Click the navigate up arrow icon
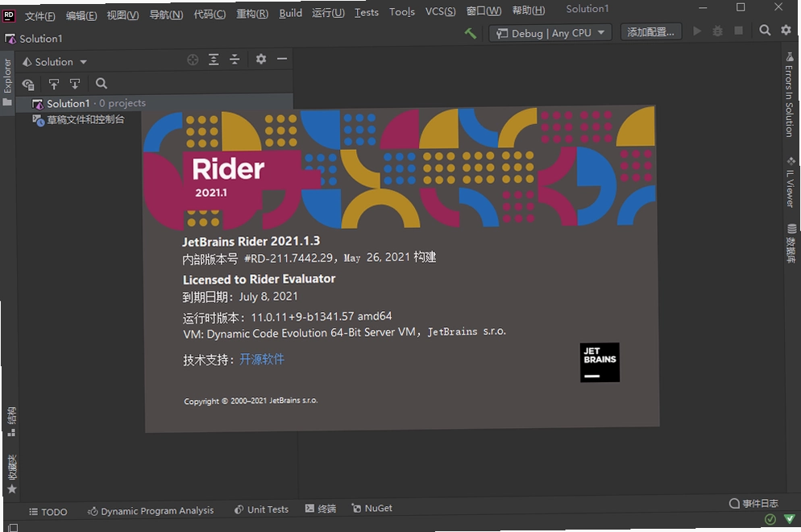 pyautogui.click(x=54, y=84)
